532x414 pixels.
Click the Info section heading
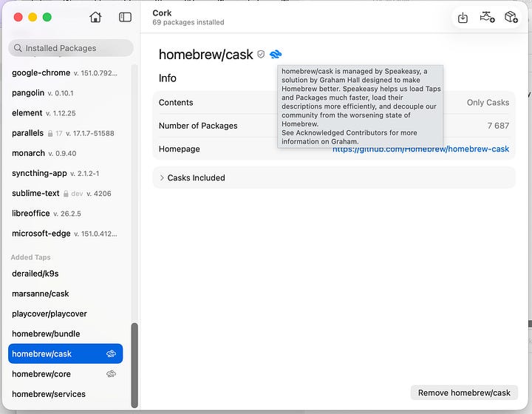(168, 78)
